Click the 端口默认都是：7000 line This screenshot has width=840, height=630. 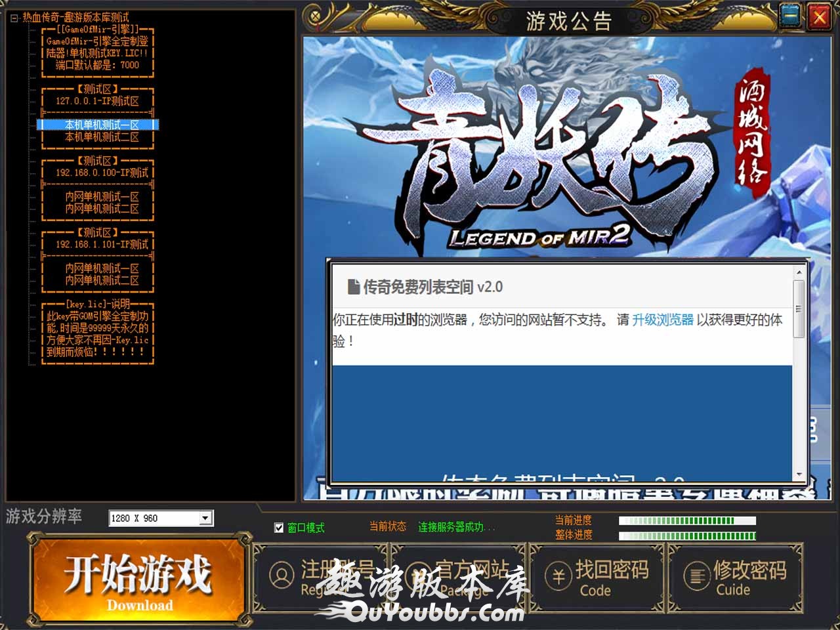pos(97,65)
